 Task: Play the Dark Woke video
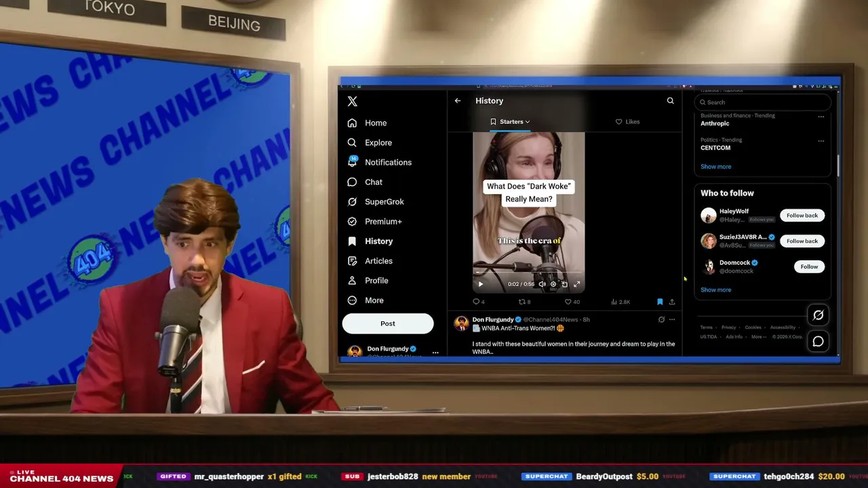pos(481,285)
